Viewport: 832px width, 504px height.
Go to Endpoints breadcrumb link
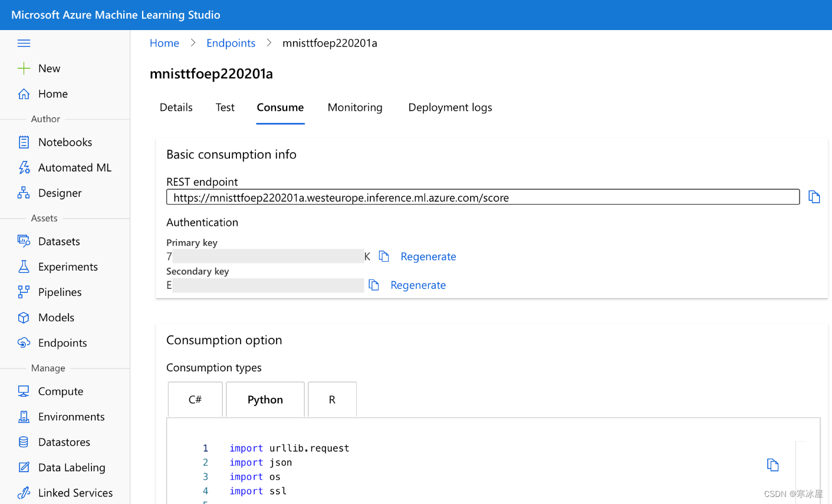[x=231, y=43]
